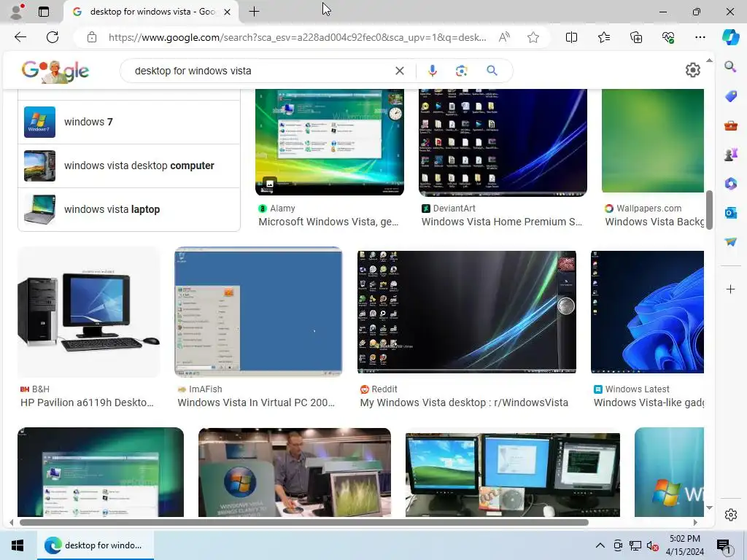Open the Virtual PC Vista screenshot image
Image resolution: width=747 pixels, height=560 pixels.
[x=258, y=312]
